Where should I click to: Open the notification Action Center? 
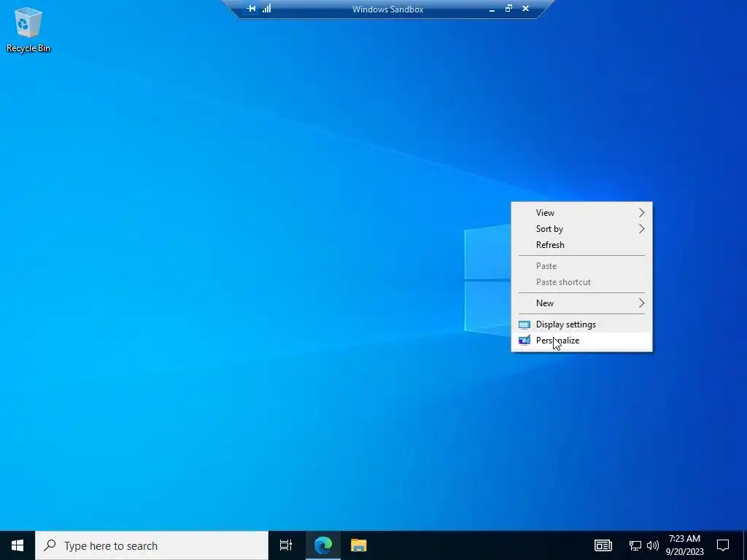(x=723, y=545)
